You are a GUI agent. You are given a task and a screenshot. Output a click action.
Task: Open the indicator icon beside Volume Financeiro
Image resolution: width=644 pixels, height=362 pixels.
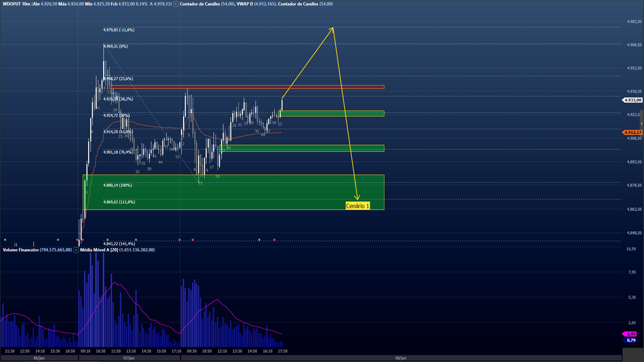tap(76, 250)
